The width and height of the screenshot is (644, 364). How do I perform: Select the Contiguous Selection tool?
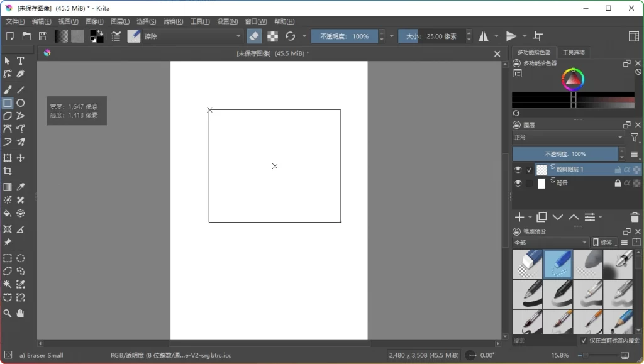tap(8, 285)
